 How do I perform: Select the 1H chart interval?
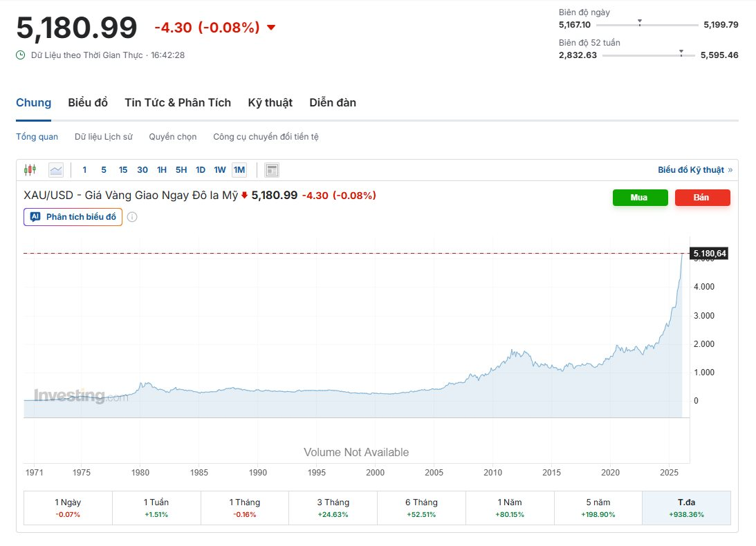162,170
